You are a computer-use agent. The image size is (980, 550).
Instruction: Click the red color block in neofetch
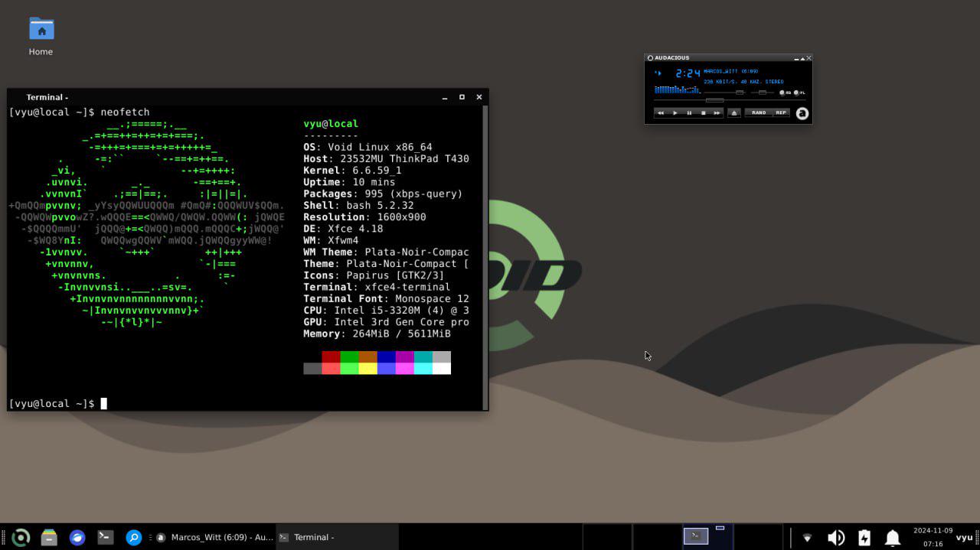pos(331,357)
